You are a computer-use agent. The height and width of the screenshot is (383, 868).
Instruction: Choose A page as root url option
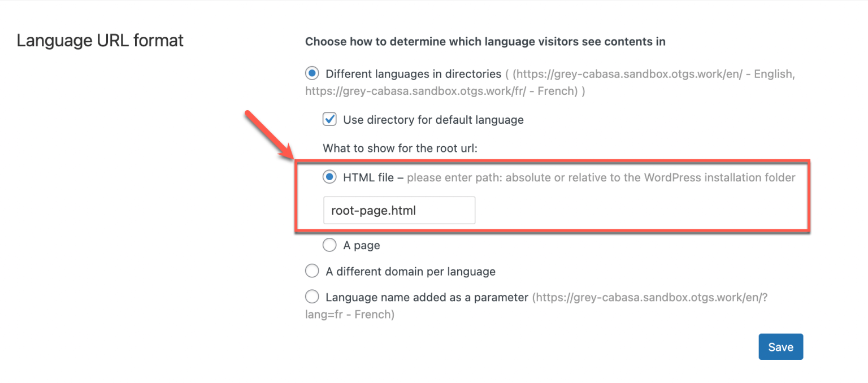click(x=329, y=245)
